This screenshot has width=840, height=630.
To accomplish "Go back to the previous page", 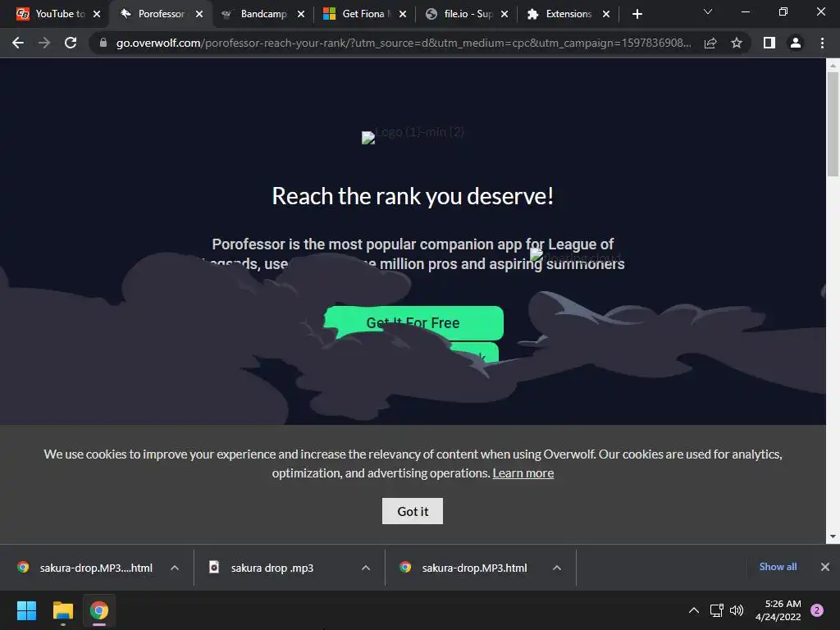I will click(18, 43).
